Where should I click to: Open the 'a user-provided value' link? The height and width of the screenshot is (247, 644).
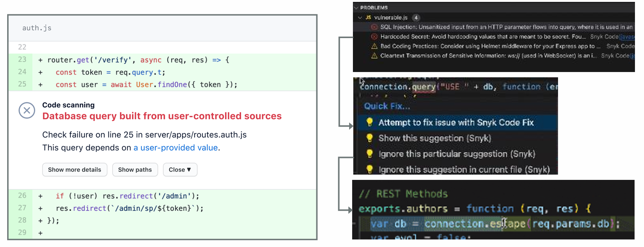tap(175, 148)
